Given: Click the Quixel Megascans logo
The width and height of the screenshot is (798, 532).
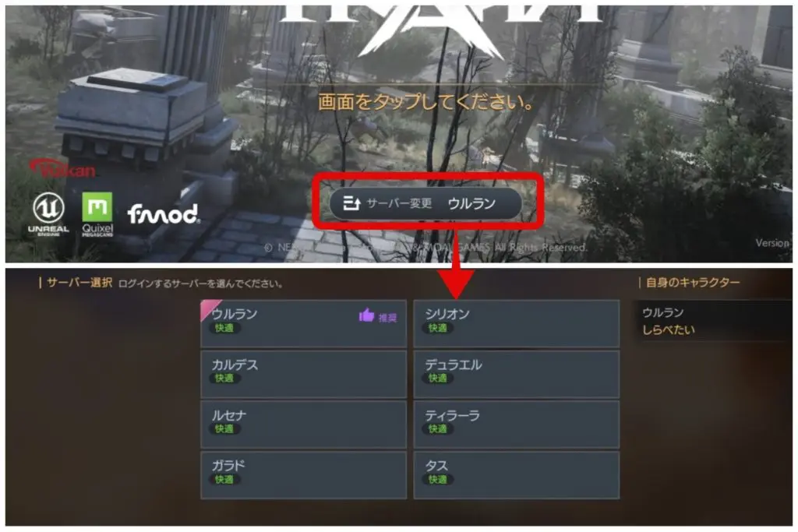Looking at the screenshot, I should tap(97, 214).
